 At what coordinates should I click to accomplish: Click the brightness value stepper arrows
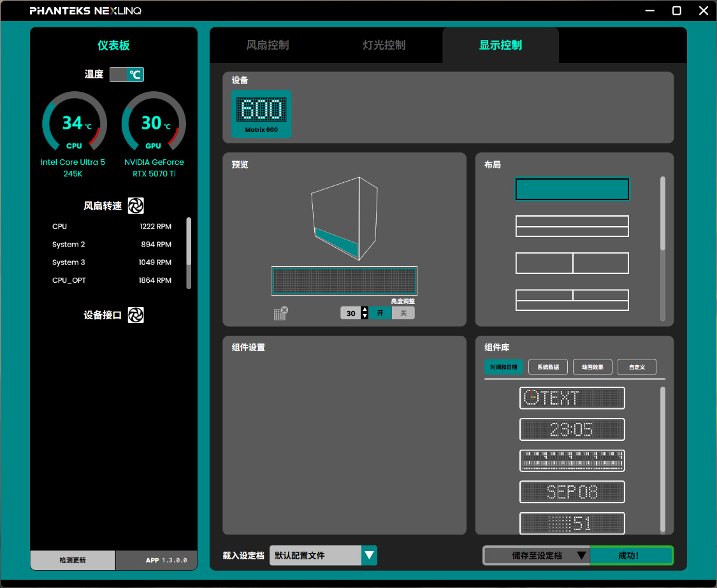365,313
